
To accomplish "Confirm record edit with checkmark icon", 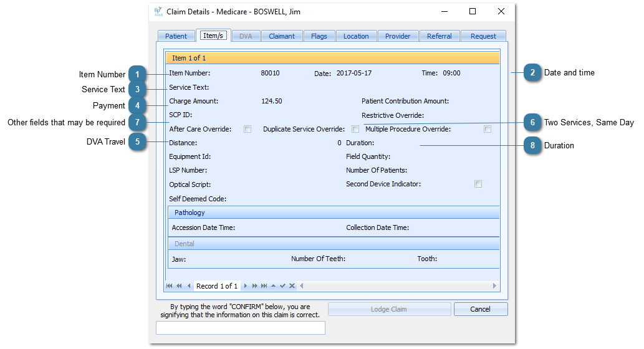I will pos(282,286).
